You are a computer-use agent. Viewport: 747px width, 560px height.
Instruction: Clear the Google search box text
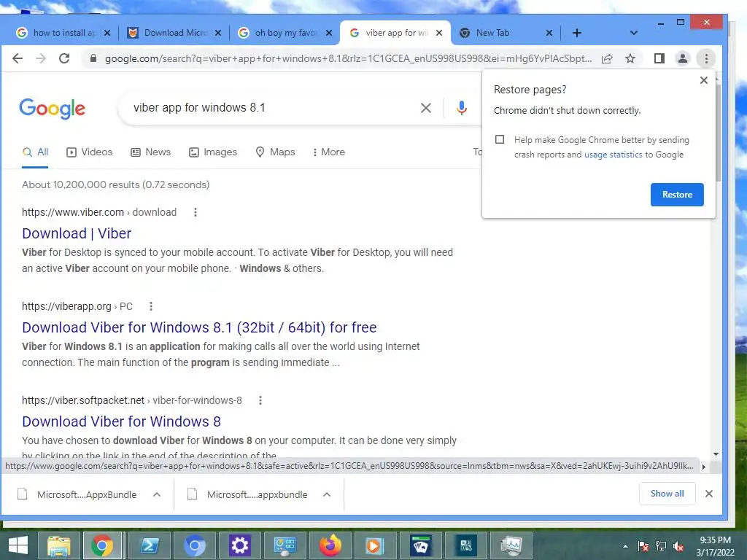click(x=426, y=108)
